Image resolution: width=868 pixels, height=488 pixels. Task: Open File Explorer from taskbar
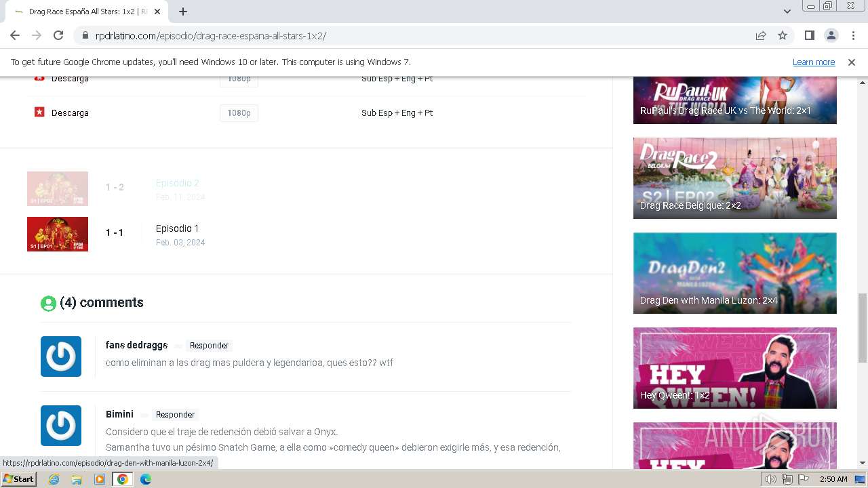point(77,479)
